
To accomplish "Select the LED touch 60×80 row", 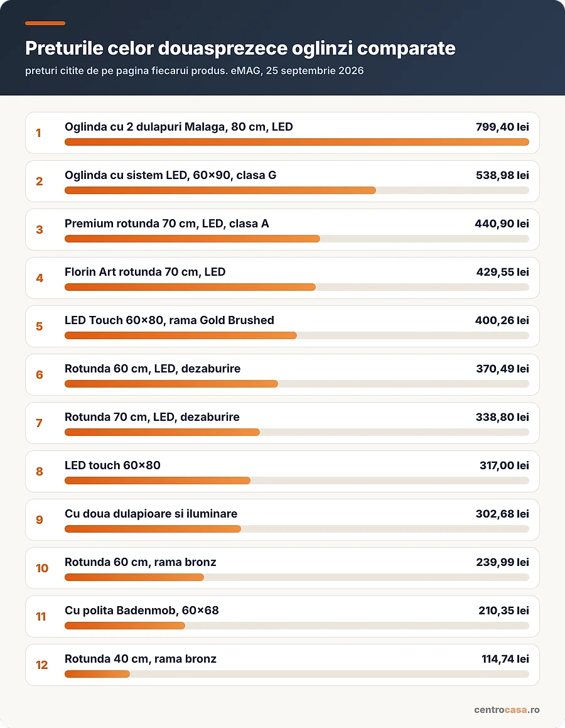I will point(282,471).
